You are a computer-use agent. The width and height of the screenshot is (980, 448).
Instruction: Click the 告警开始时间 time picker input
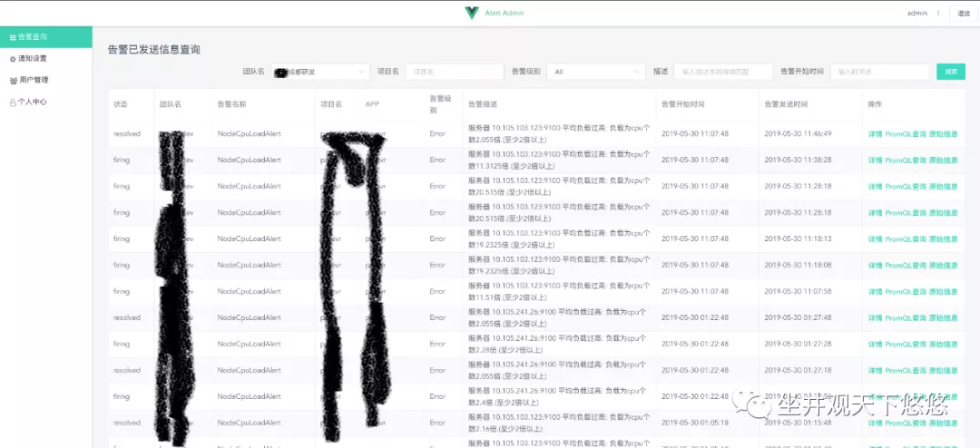[878, 72]
